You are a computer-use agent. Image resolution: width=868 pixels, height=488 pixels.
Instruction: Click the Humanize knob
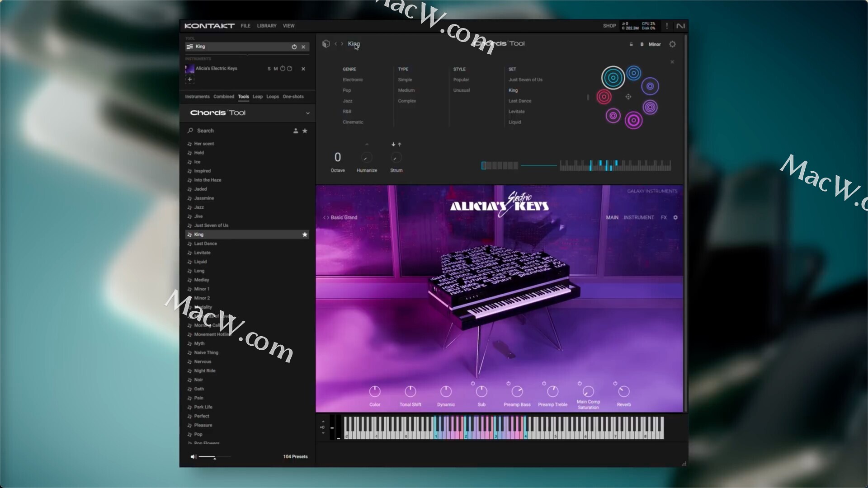click(367, 158)
